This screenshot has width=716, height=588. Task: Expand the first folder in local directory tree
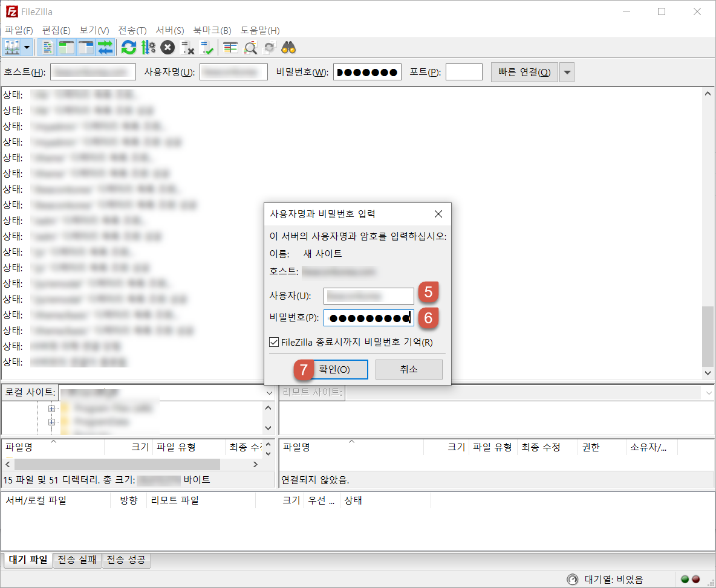point(51,407)
